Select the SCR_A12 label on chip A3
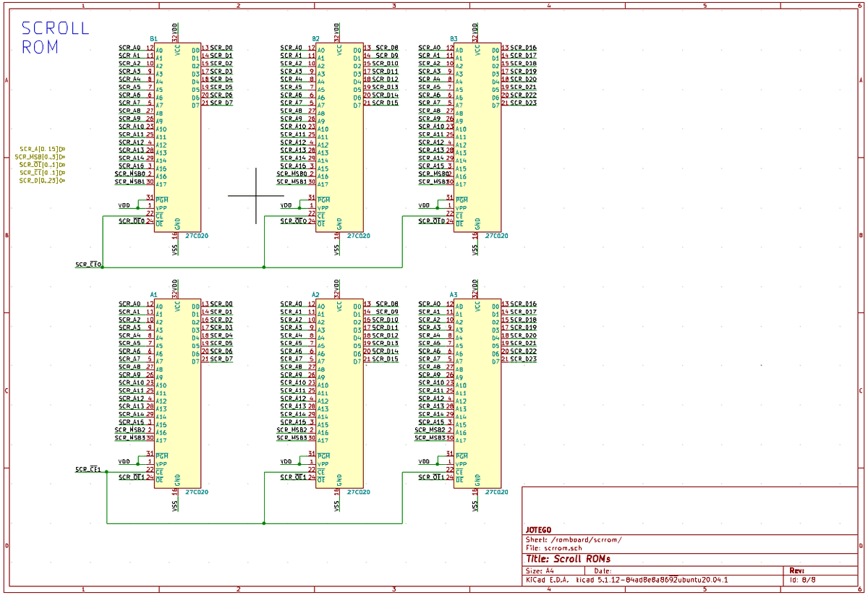This screenshot has width=868, height=595. 431,398
